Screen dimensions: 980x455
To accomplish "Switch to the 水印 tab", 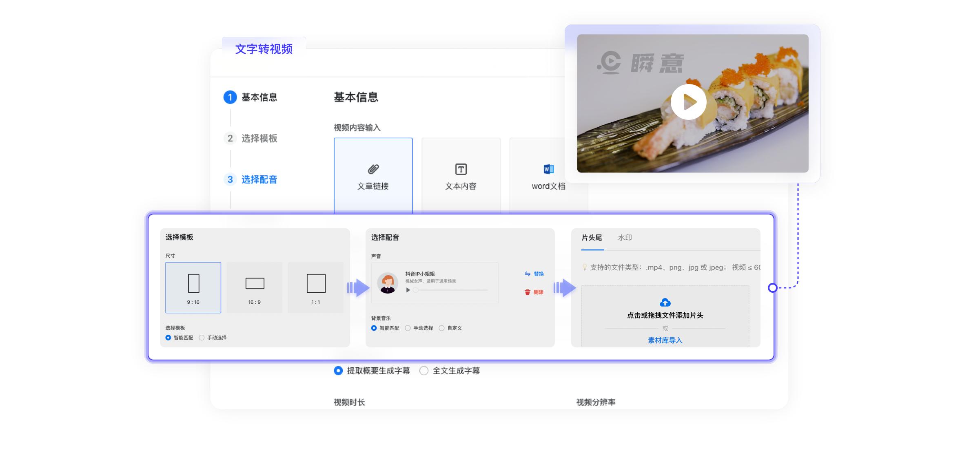I will click(626, 238).
